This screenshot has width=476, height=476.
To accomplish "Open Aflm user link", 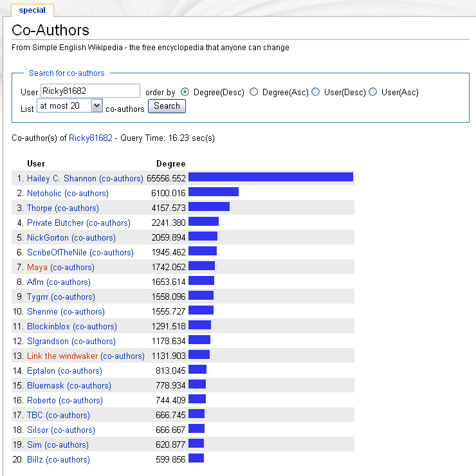I will [35, 282].
